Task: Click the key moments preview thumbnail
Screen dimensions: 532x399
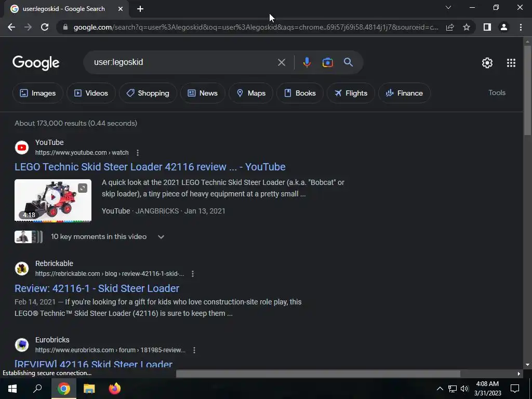Action: [x=29, y=237]
